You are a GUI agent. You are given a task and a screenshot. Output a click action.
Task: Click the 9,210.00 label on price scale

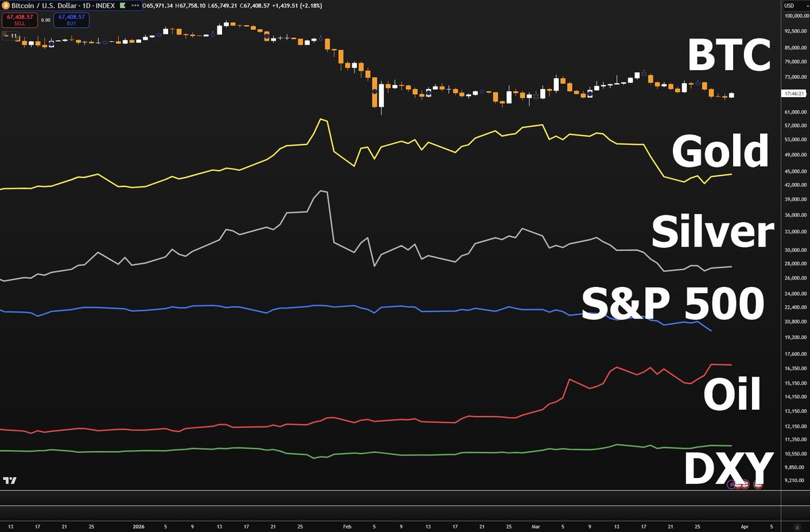pyautogui.click(x=794, y=480)
